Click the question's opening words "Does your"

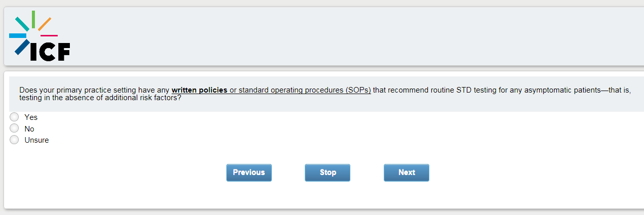pyautogui.click(x=35, y=91)
